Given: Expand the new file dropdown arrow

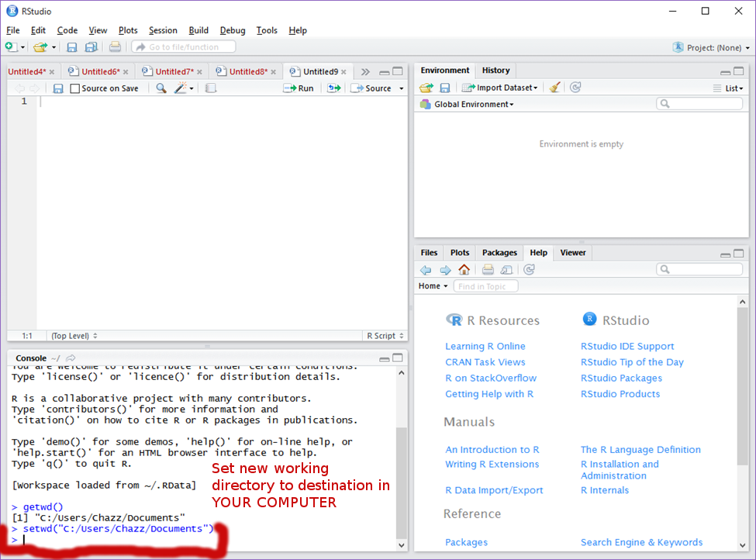Looking at the screenshot, I should coord(22,47).
